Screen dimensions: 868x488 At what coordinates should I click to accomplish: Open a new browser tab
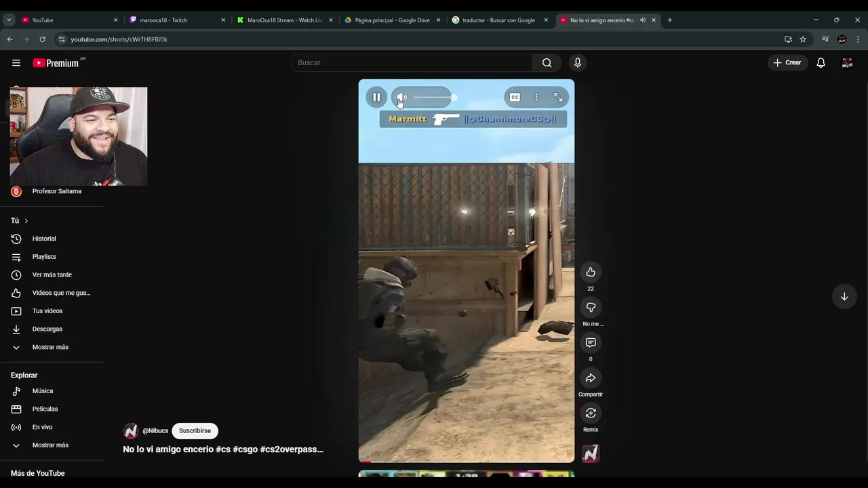670,20
